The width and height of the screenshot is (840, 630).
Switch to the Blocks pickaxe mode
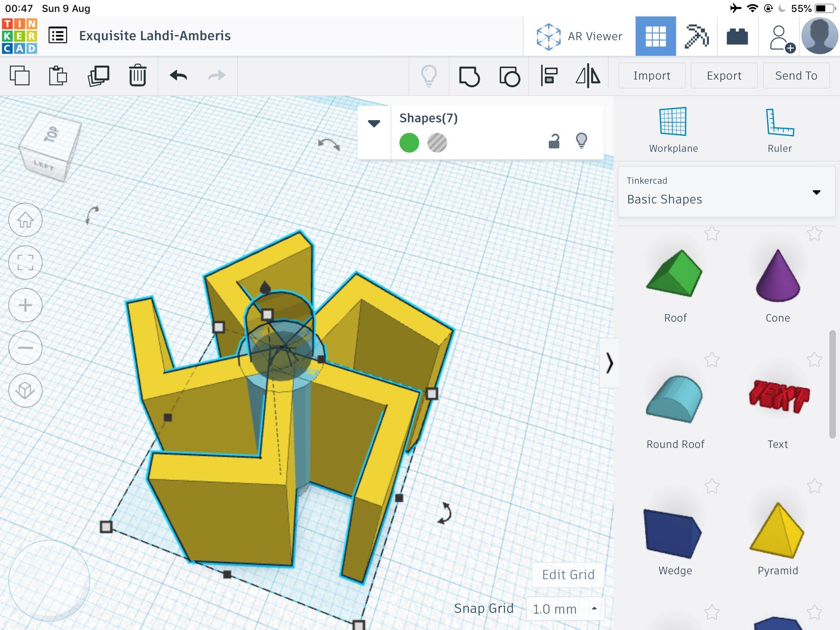click(696, 36)
